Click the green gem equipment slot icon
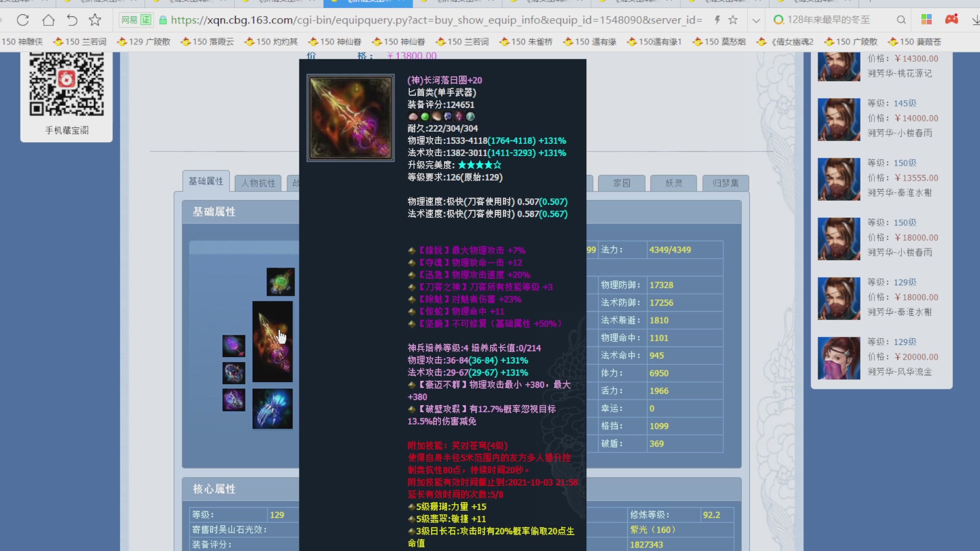This screenshot has width=980, height=551. click(280, 282)
